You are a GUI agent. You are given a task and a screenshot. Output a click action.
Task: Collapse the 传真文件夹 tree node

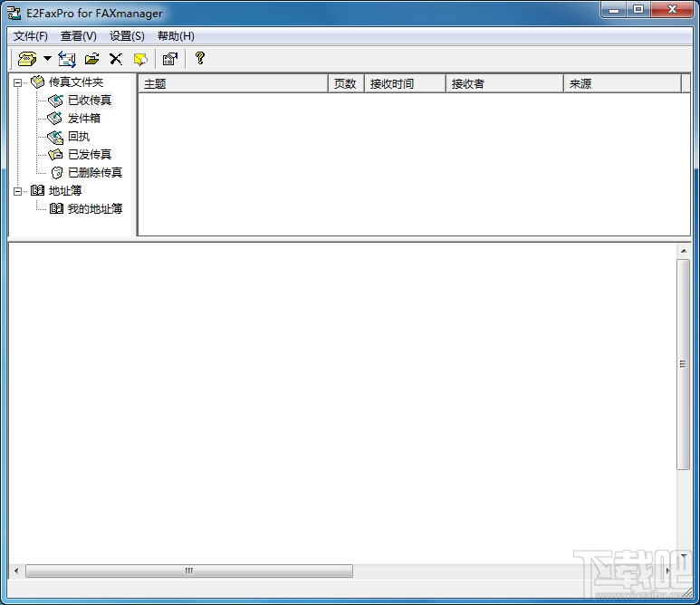click(x=18, y=82)
